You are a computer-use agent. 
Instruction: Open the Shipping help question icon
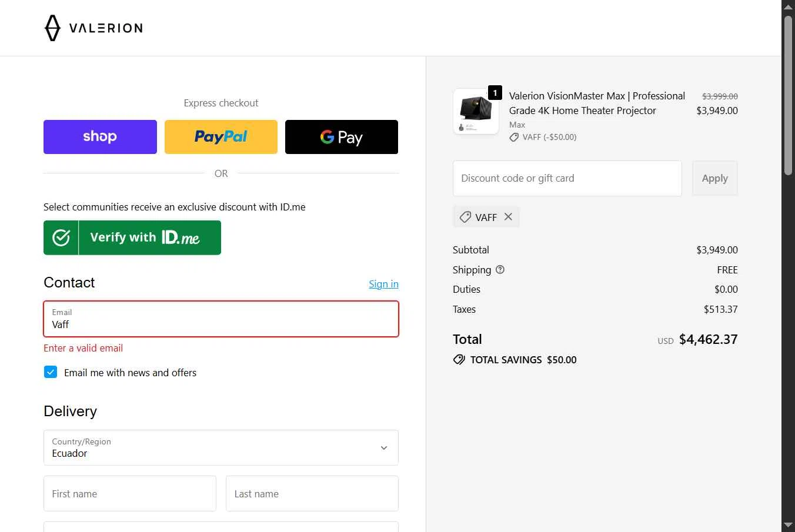tap(500, 270)
